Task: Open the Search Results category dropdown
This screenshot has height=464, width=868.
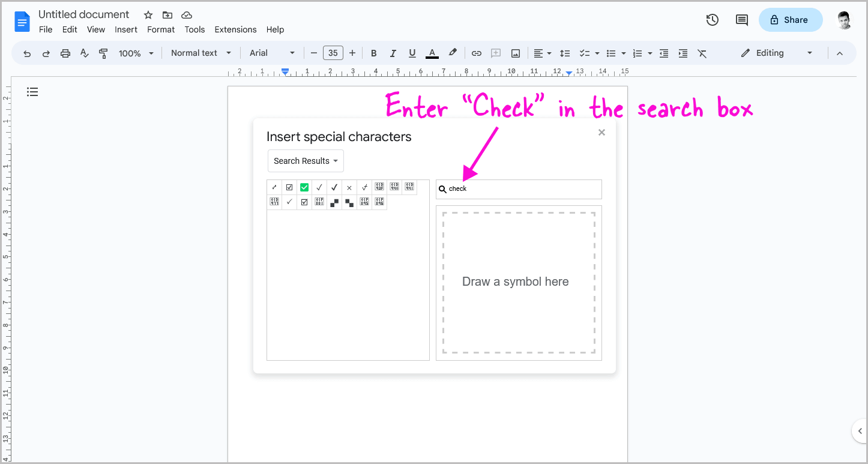Action: tap(306, 161)
